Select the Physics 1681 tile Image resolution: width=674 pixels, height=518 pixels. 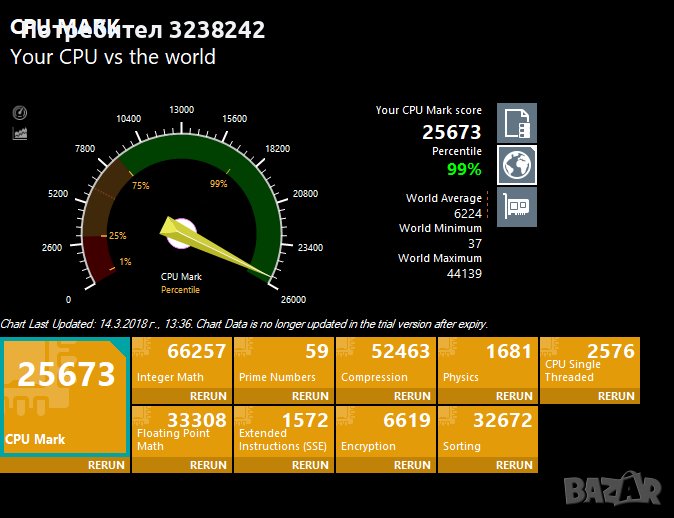pyautogui.click(x=488, y=363)
